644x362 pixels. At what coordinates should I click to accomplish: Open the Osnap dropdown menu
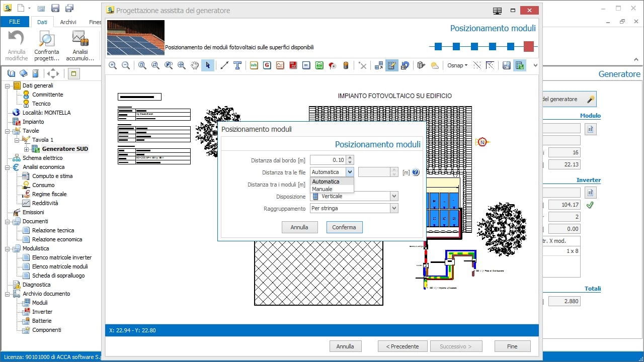tap(457, 65)
